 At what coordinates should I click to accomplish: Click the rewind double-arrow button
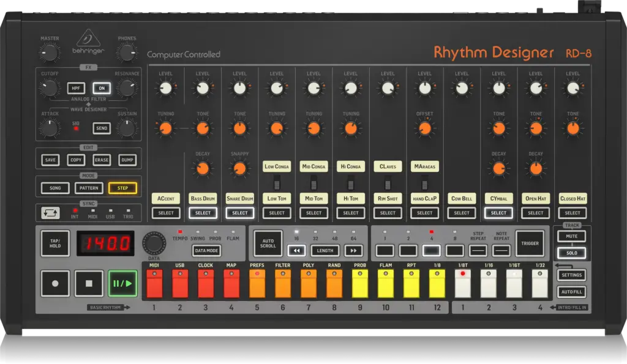(x=297, y=251)
